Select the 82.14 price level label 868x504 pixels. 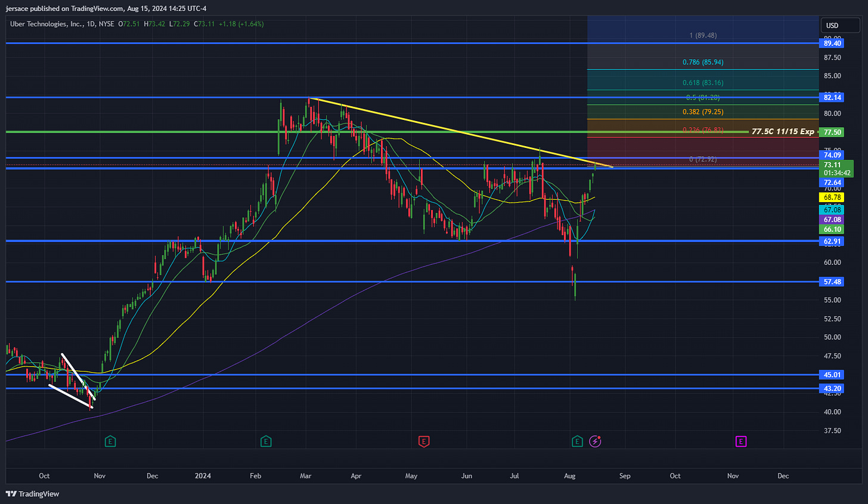[832, 97]
